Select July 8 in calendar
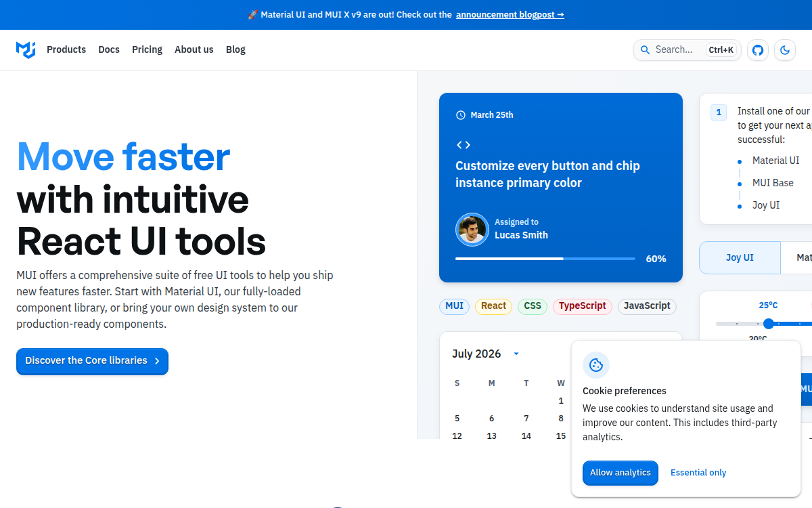812x508 pixels. coord(561,419)
